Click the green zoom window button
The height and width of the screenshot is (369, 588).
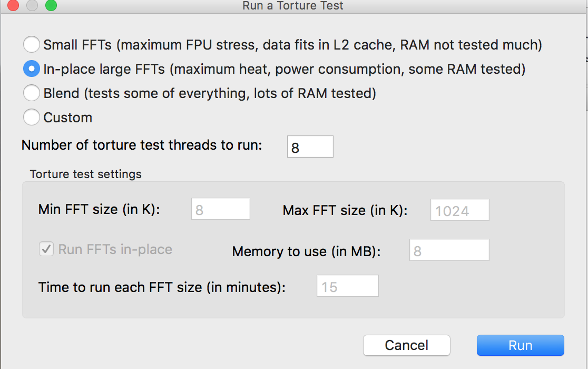coord(51,6)
